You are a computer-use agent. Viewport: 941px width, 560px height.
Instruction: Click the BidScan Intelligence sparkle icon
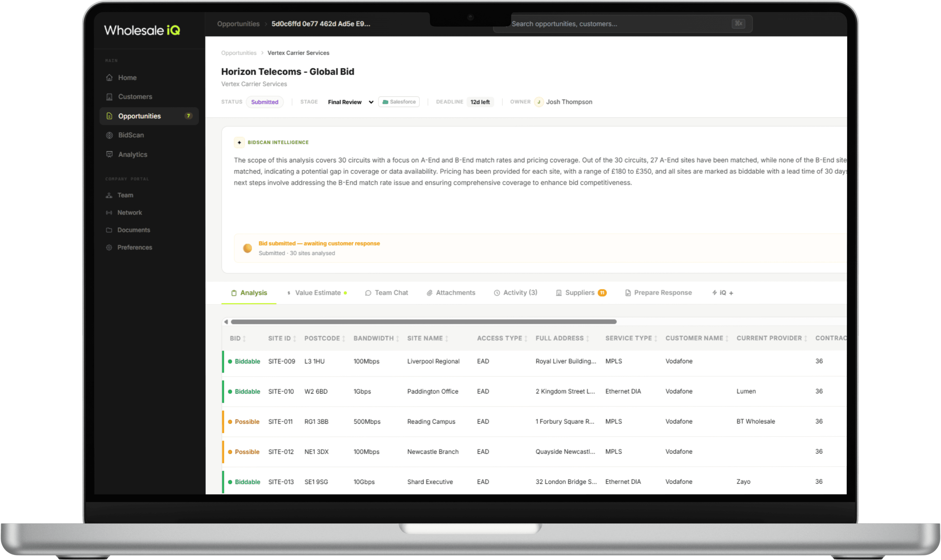[239, 142]
